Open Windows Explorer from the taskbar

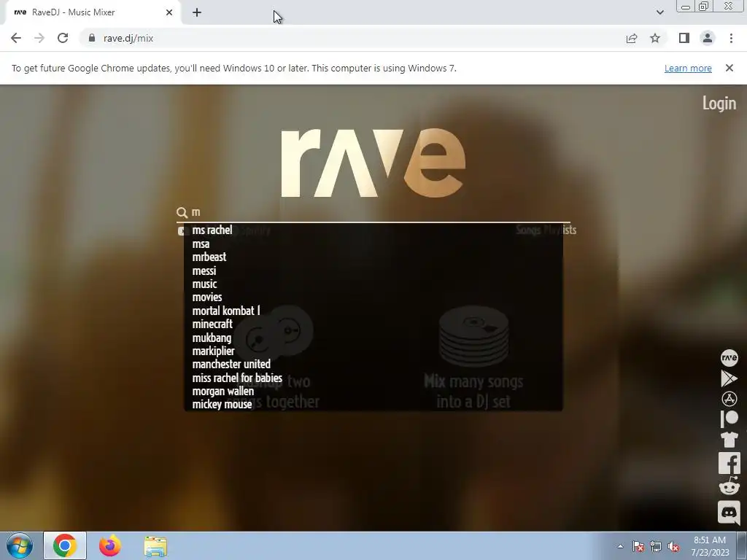point(155,546)
